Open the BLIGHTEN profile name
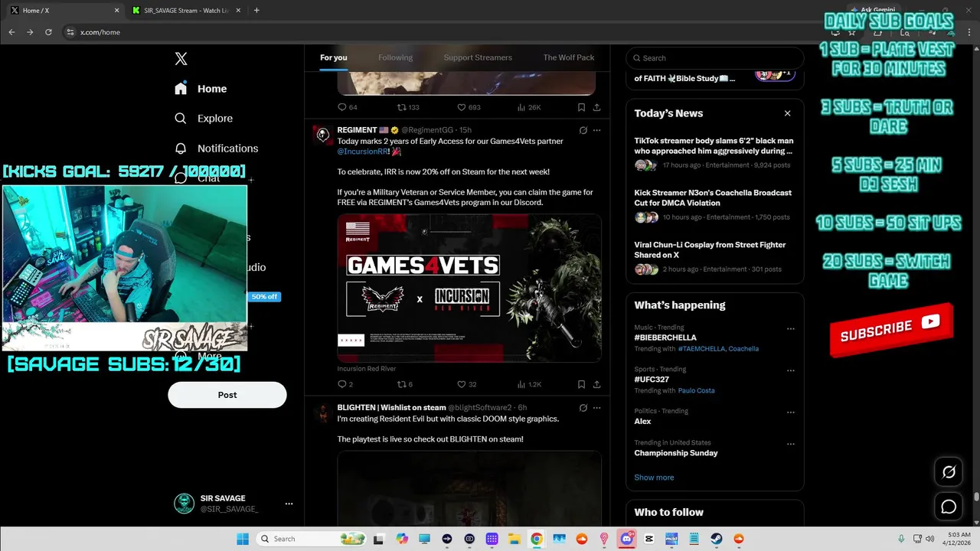Viewport: 980px width, 551px height. pyautogui.click(x=391, y=408)
